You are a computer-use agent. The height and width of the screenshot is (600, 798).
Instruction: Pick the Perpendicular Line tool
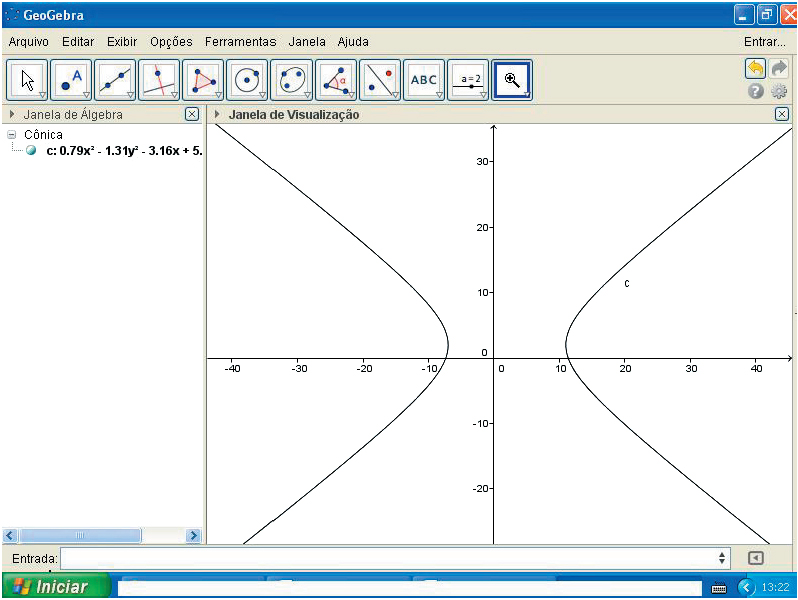(160, 80)
